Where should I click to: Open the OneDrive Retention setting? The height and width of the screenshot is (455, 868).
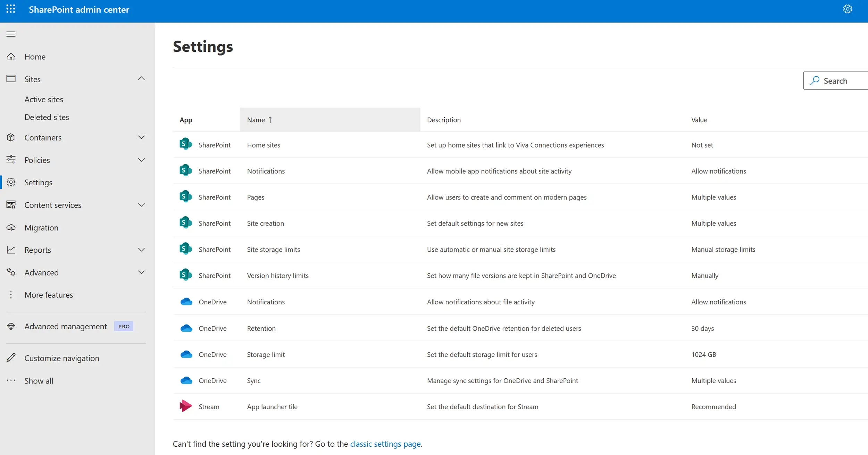click(261, 328)
